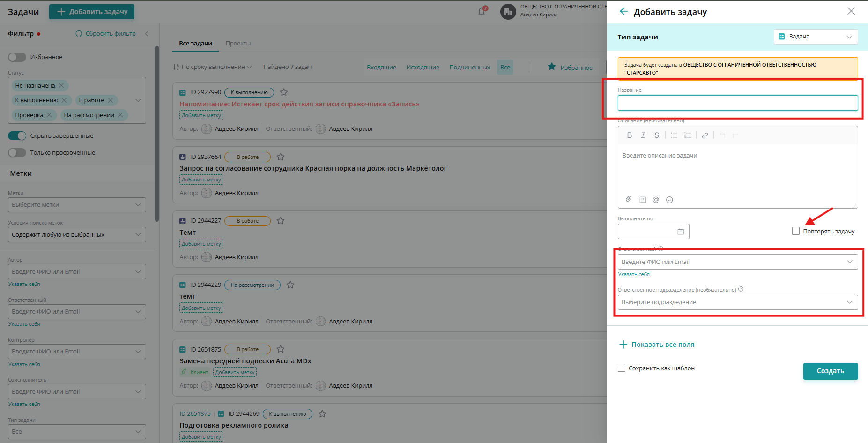Expand the Статус filter dropdown

click(138, 100)
